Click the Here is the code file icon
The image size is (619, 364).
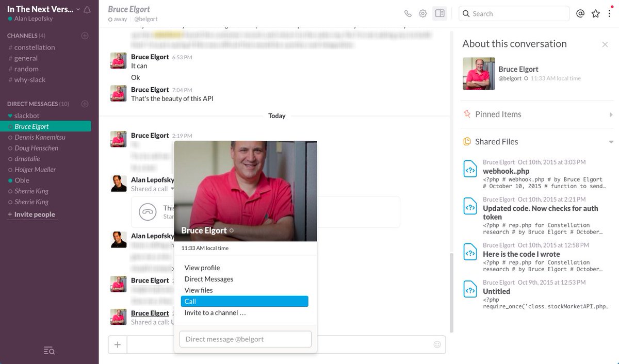pyautogui.click(x=470, y=252)
